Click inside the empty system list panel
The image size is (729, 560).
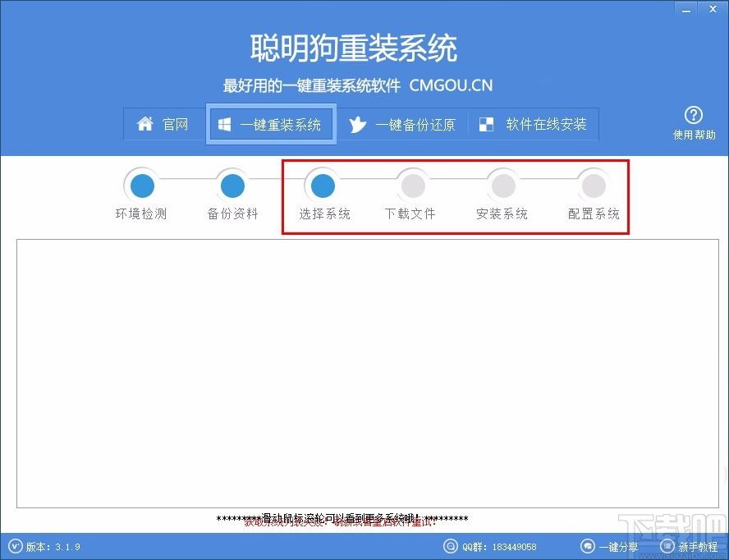click(x=367, y=374)
